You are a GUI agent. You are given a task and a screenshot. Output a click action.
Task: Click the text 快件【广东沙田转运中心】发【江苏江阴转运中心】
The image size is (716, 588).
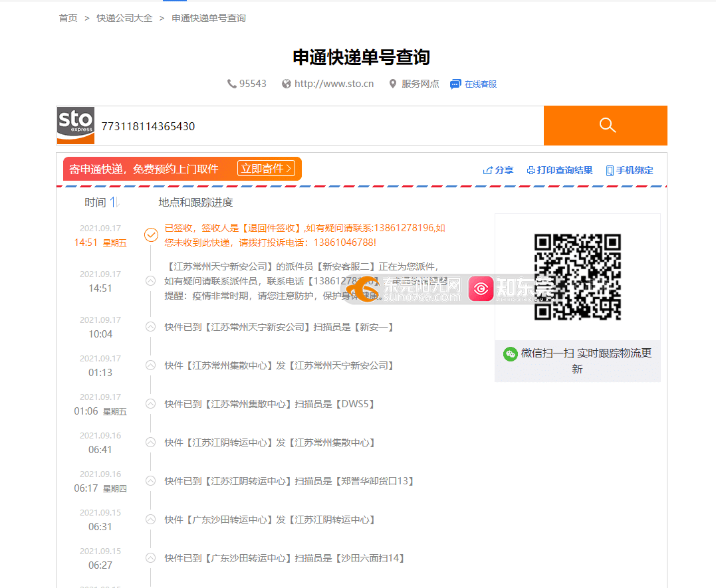pos(269,520)
